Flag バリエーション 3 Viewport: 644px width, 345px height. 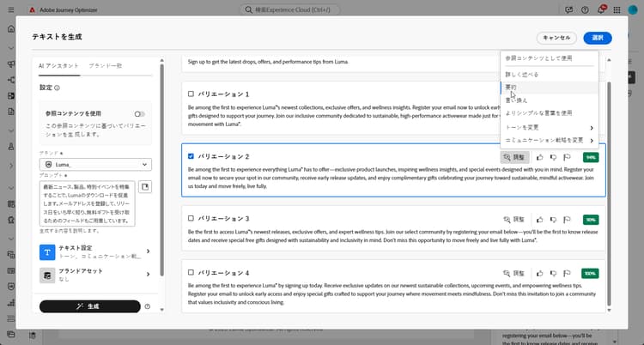pyautogui.click(x=568, y=220)
